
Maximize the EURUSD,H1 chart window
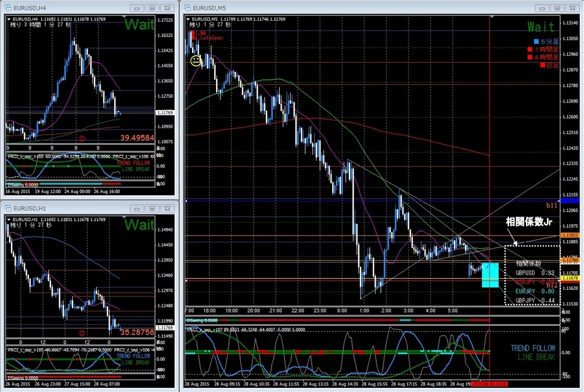click(x=152, y=209)
